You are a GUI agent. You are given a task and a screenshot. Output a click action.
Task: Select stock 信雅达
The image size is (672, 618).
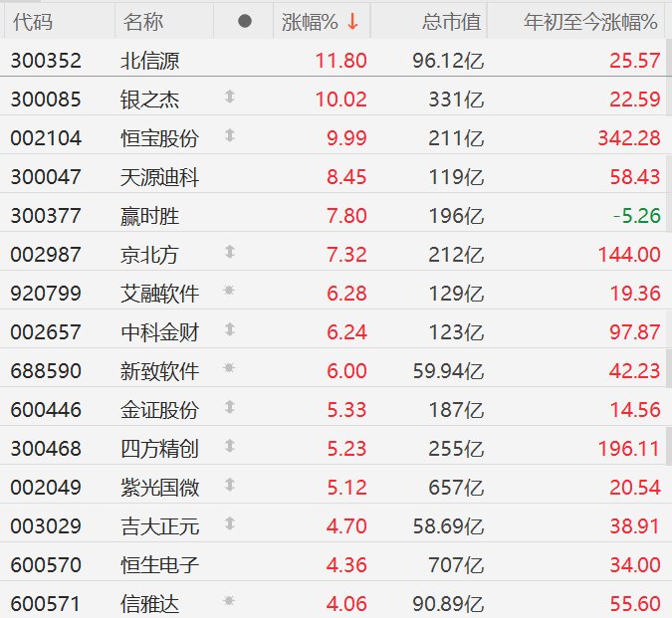tap(149, 604)
